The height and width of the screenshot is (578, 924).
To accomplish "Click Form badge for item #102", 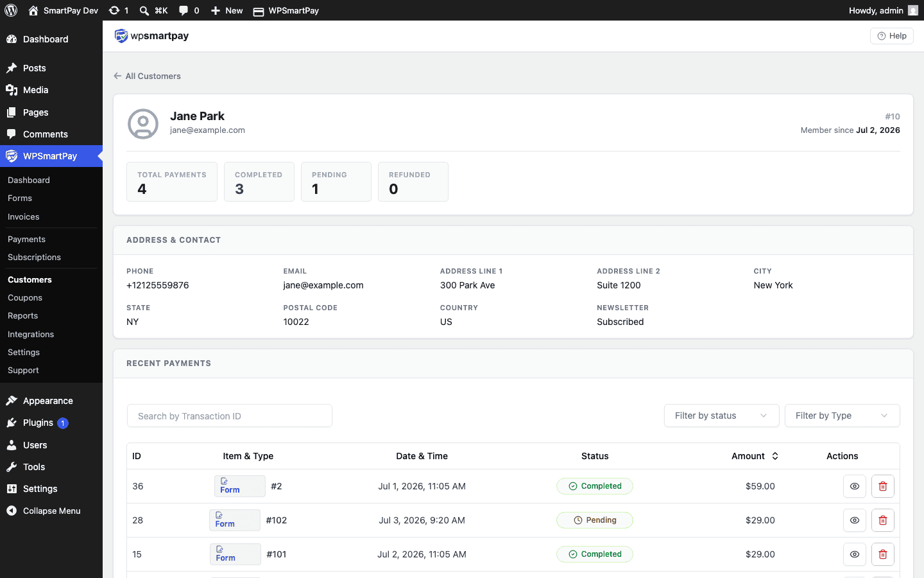I will (235, 520).
